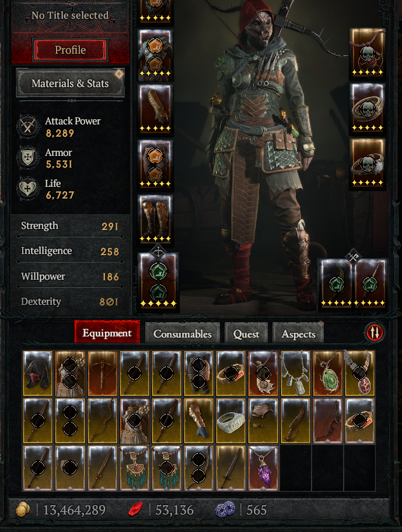Viewport: 402px width, 532px height.
Task: Click the red shard currency icon
Action: [136, 510]
